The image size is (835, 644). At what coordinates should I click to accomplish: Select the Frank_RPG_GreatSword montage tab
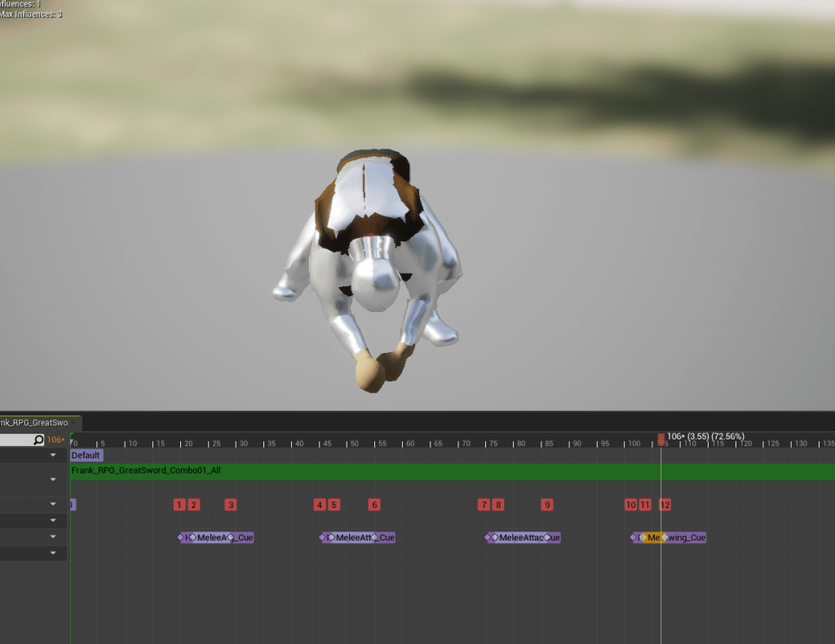click(x=34, y=422)
